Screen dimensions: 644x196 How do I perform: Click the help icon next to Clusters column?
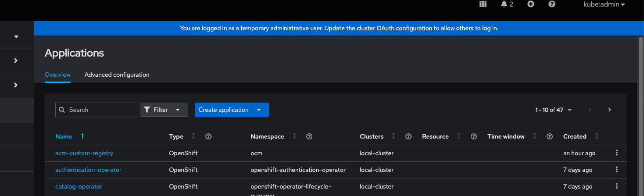408,136
